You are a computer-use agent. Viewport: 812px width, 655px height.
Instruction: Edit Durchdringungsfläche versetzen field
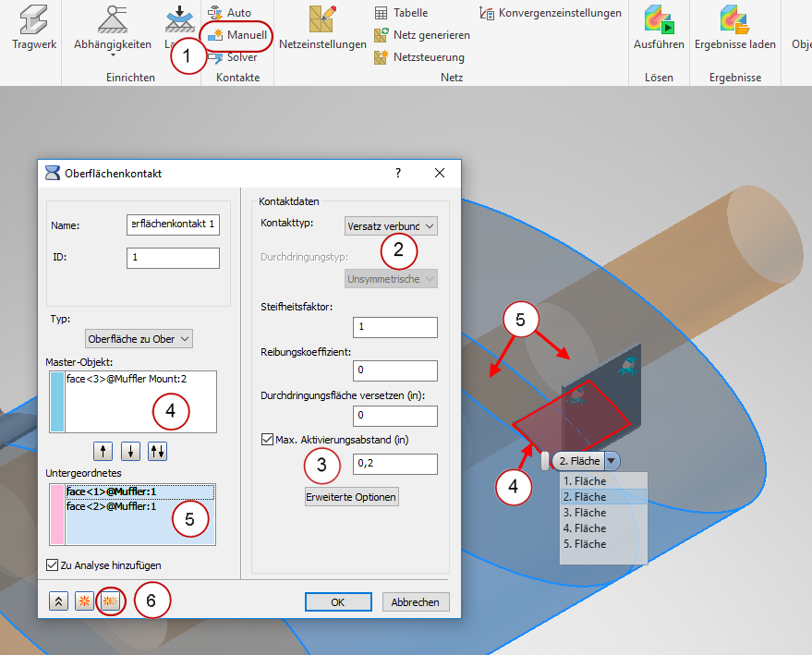coord(395,416)
